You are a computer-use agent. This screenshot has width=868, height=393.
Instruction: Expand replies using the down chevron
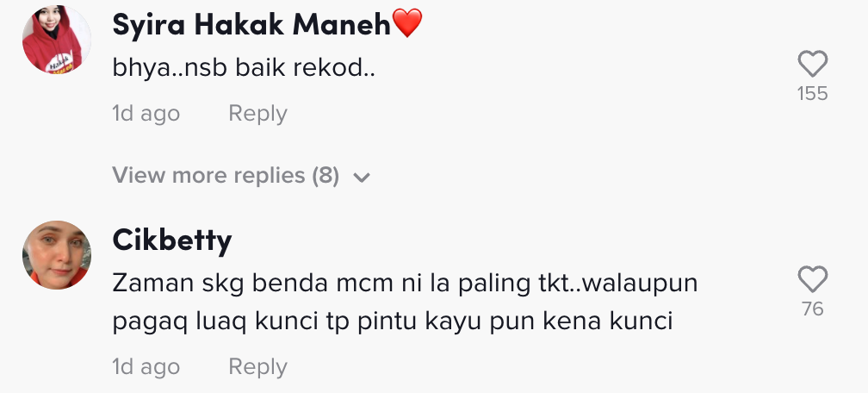362,178
